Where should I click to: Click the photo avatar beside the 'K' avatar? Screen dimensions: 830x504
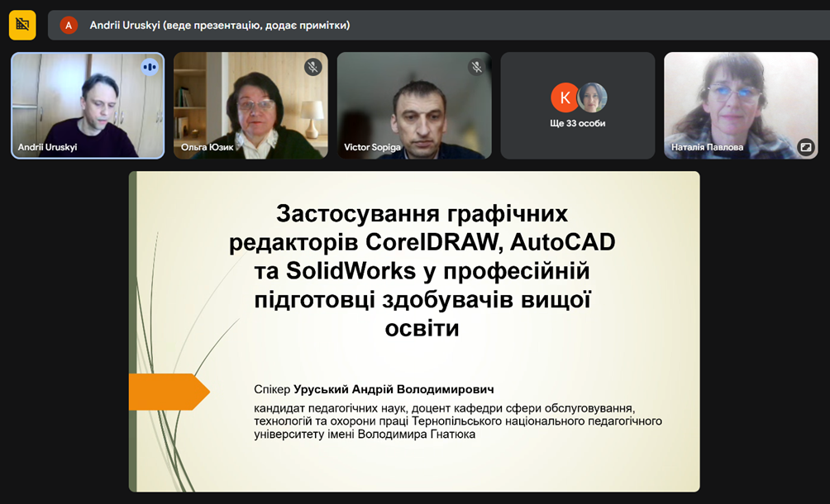[x=592, y=97]
